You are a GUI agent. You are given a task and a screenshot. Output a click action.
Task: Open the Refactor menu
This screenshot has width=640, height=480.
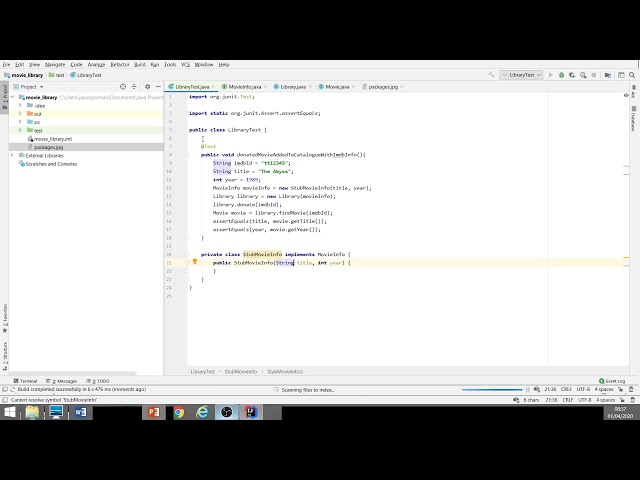coord(120,64)
